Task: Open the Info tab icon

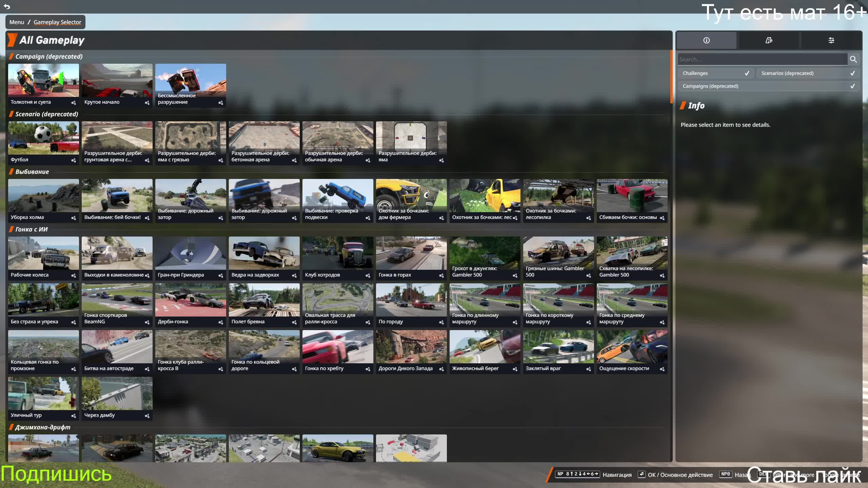Action: (706, 40)
